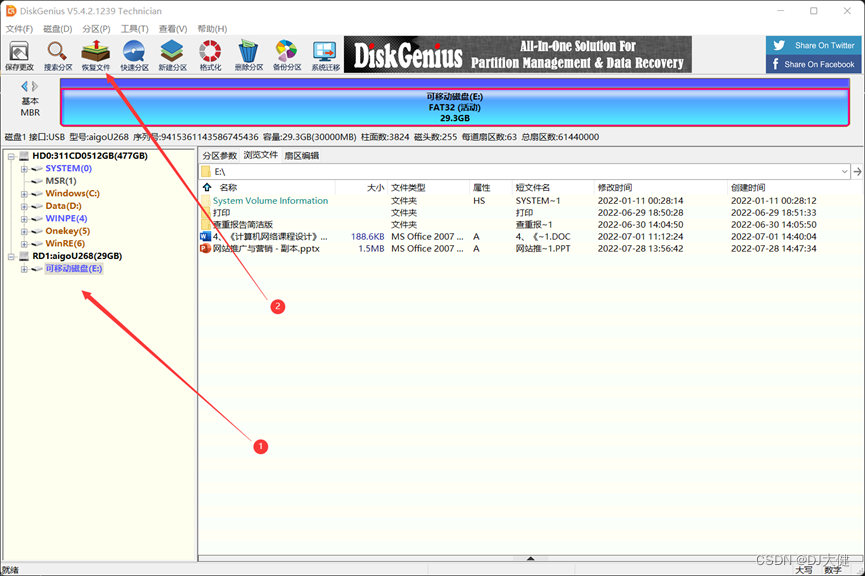Sort files by Name (名称) column header

(x=228, y=188)
